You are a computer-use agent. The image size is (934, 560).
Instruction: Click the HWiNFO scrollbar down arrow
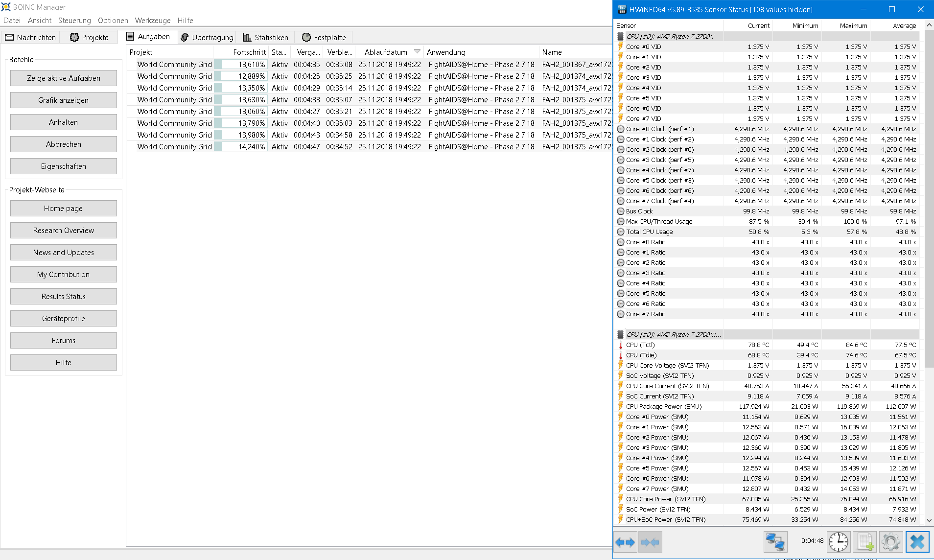click(929, 520)
